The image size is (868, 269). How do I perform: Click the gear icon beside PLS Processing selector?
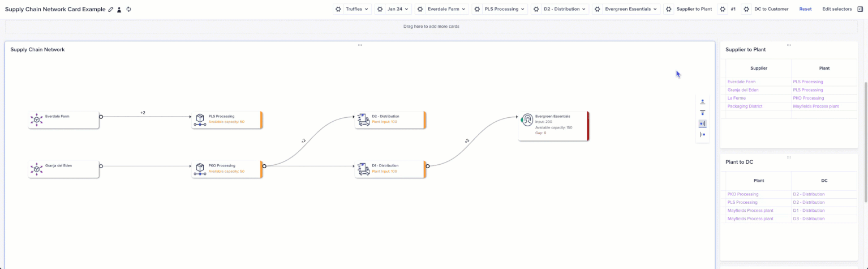coord(478,9)
